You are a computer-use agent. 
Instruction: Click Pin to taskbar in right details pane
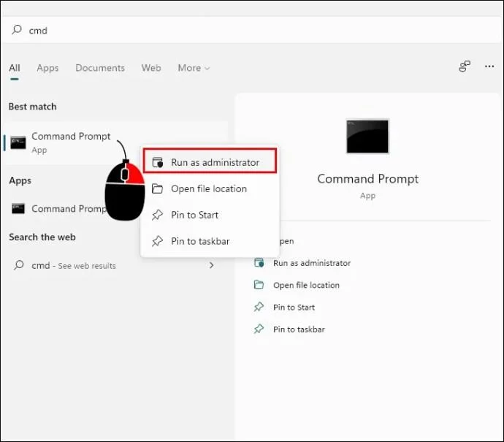point(299,329)
